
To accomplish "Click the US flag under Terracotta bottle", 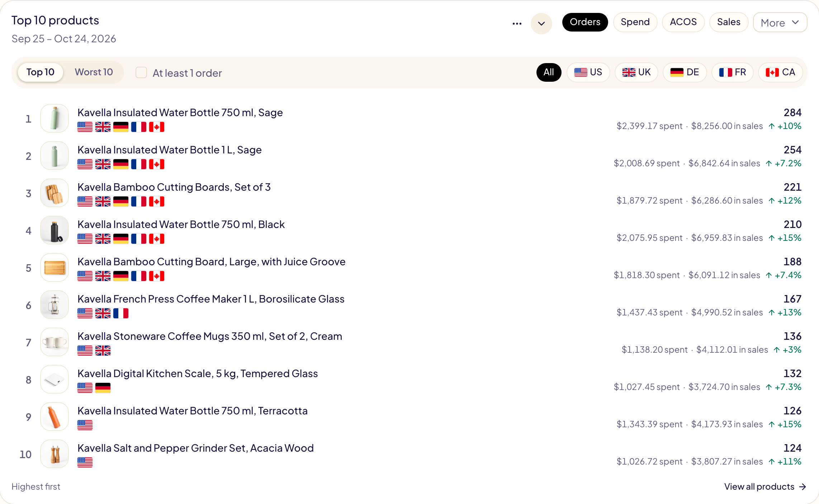I will point(85,425).
